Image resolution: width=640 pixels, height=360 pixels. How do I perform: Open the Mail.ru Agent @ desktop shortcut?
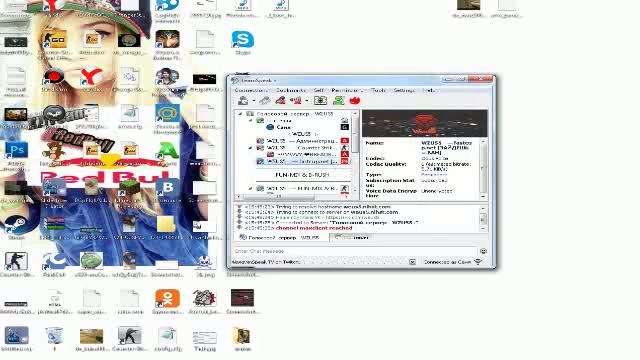click(167, 118)
